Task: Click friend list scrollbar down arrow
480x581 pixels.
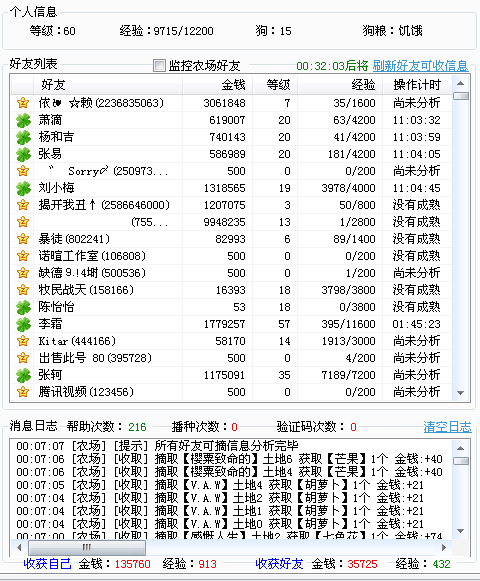Action: [x=461, y=393]
